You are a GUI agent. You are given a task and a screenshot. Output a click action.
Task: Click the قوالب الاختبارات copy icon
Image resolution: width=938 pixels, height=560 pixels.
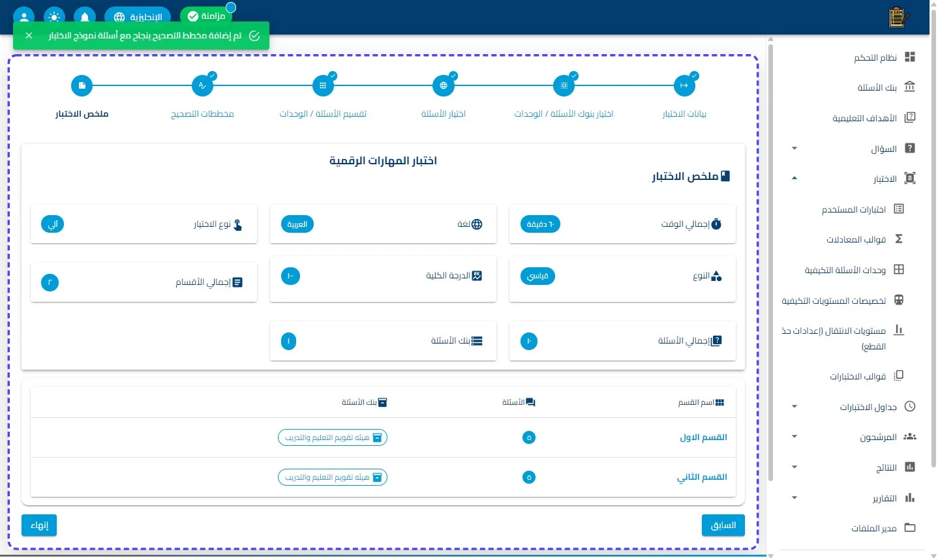pyautogui.click(x=899, y=376)
